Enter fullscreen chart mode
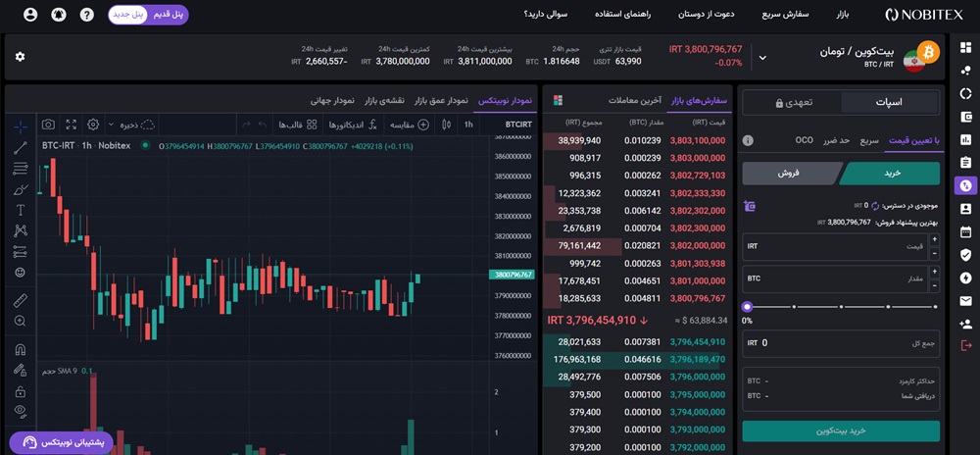This screenshot has height=455, width=980. coord(71,125)
